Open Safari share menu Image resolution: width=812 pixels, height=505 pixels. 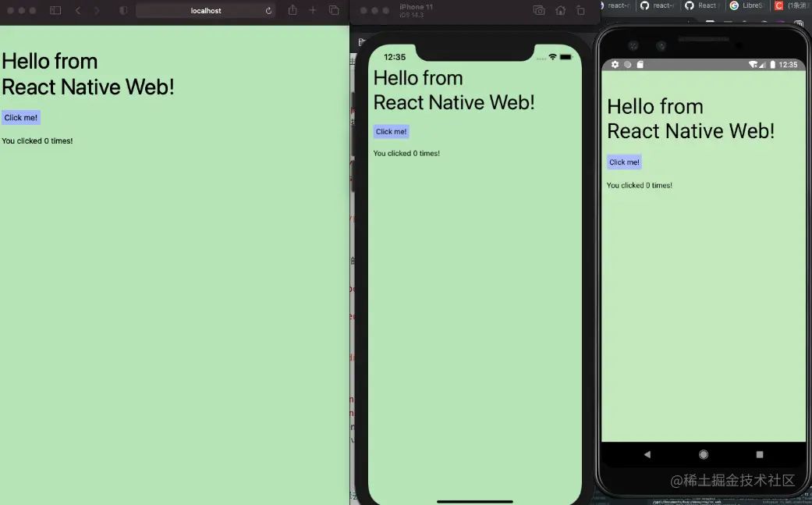(293, 10)
